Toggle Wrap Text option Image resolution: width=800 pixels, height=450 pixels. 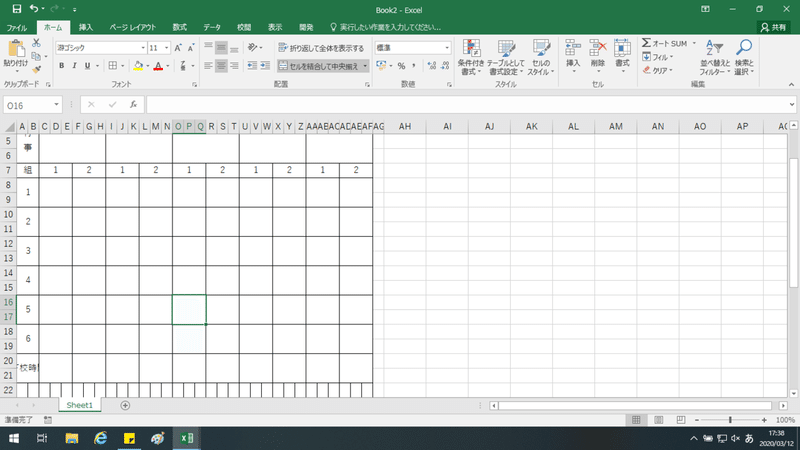tap(321, 48)
